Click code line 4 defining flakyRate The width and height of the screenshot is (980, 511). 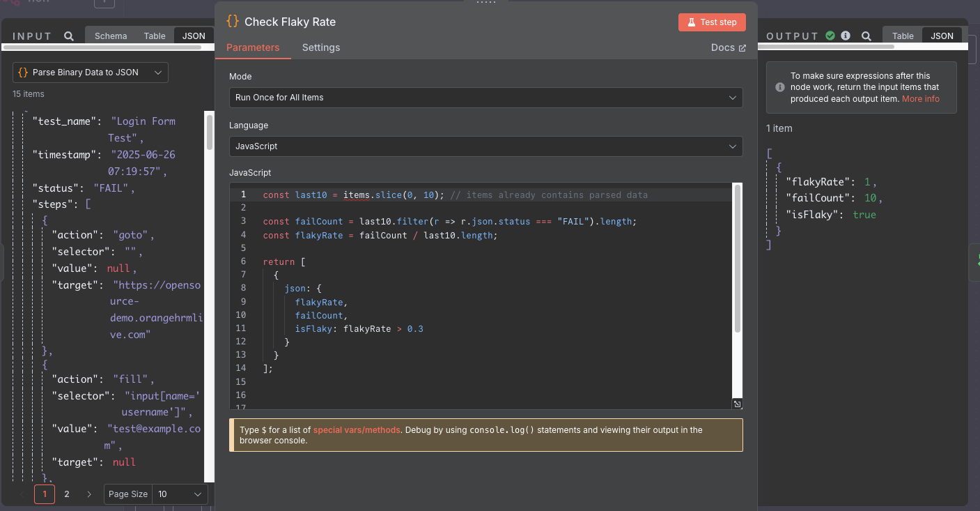pos(379,235)
